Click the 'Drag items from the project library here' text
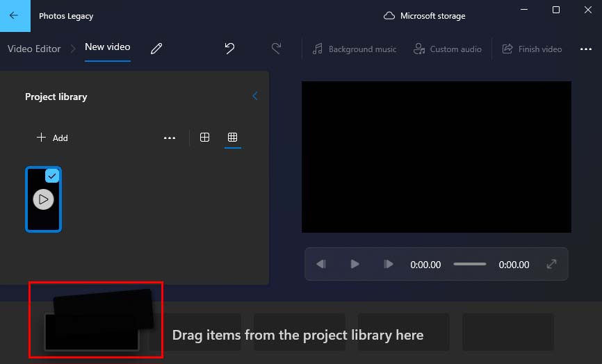 coord(298,335)
